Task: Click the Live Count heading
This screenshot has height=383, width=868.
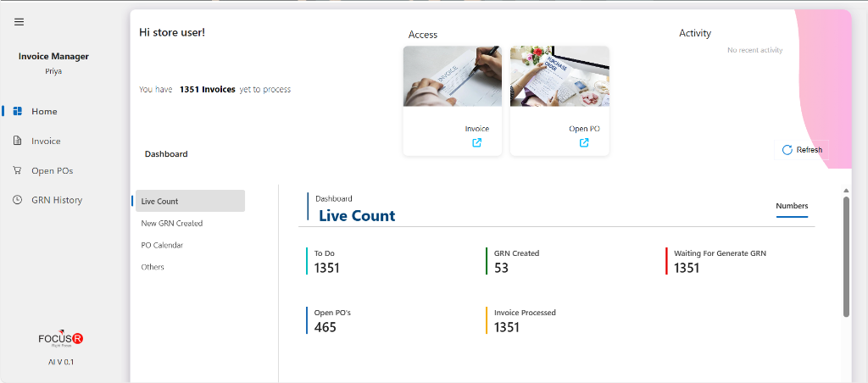Action: [357, 216]
